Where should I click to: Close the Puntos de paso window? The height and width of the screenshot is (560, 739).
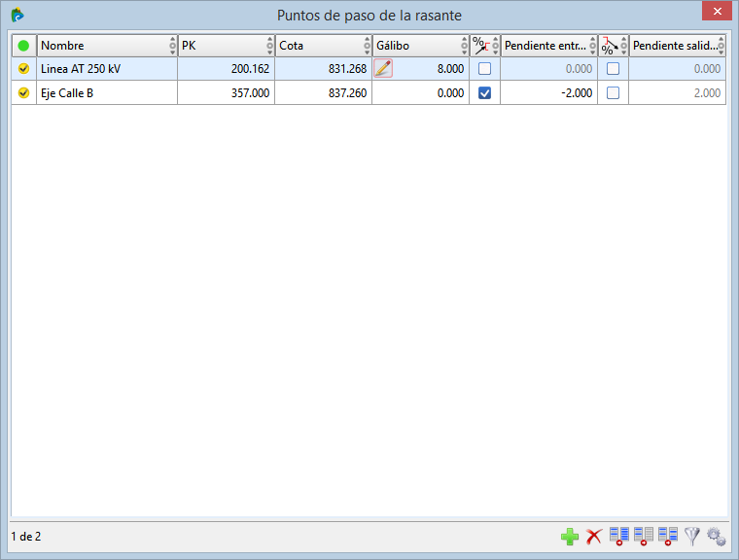click(x=717, y=11)
